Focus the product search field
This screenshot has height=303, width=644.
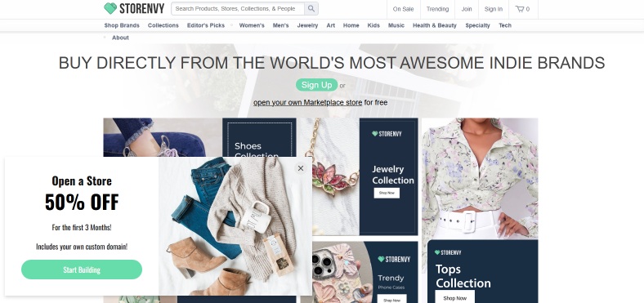click(x=238, y=9)
